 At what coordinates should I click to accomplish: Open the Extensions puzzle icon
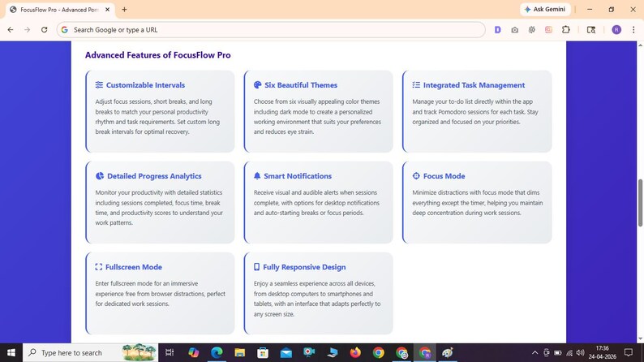[566, 29]
